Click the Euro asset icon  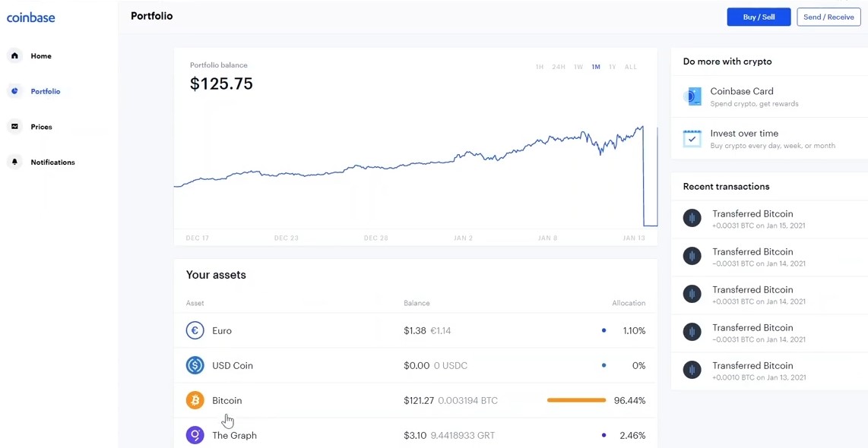pyautogui.click(x=195, y=330)
